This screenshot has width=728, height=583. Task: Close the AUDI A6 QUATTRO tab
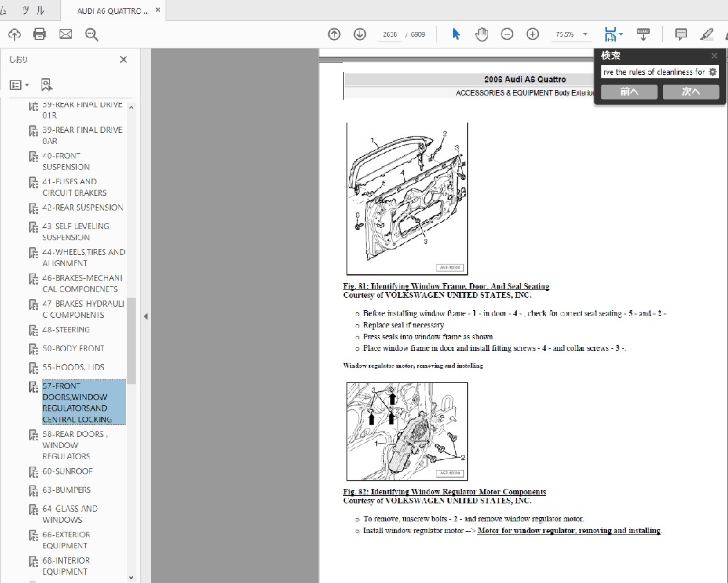[158, 10]
